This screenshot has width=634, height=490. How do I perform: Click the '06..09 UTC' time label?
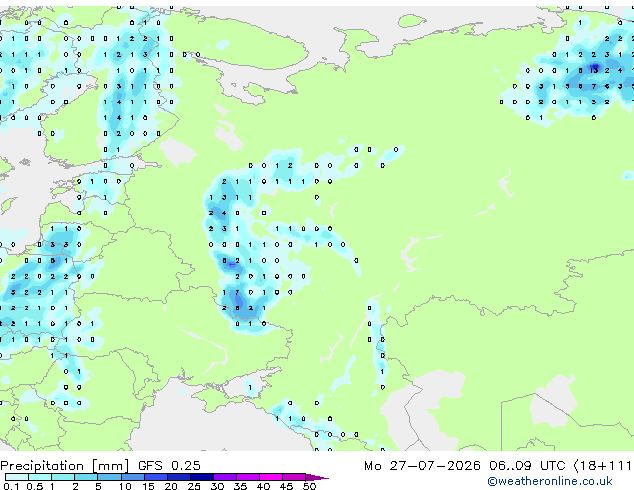pyautogui.click(x=526, y=465)
